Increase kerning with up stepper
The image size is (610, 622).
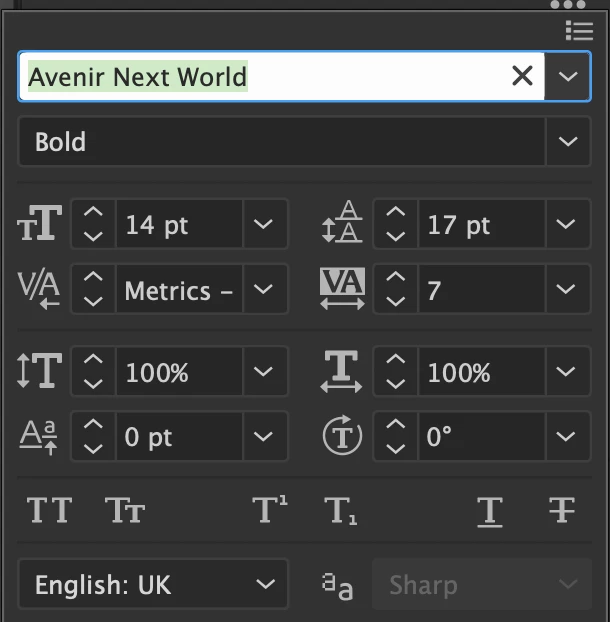pos(93,277)
